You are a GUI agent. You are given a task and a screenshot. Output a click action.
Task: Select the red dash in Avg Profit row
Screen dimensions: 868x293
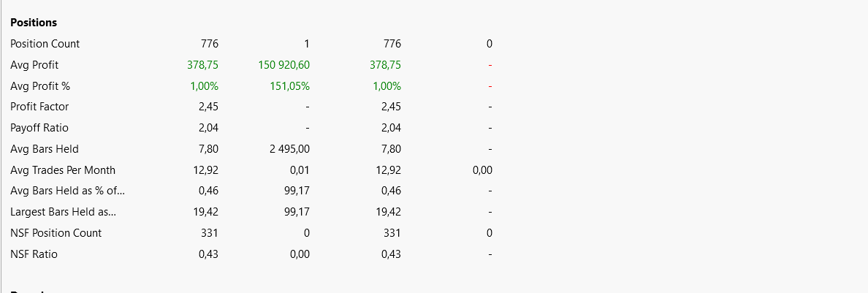[x=490, y=65]
